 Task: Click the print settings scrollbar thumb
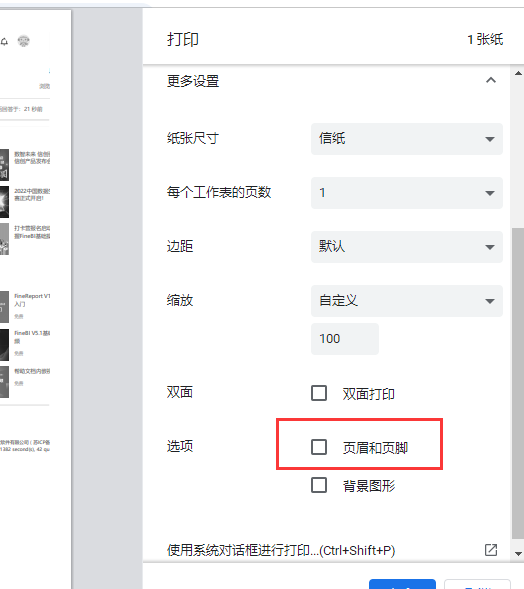coord(518,383)
